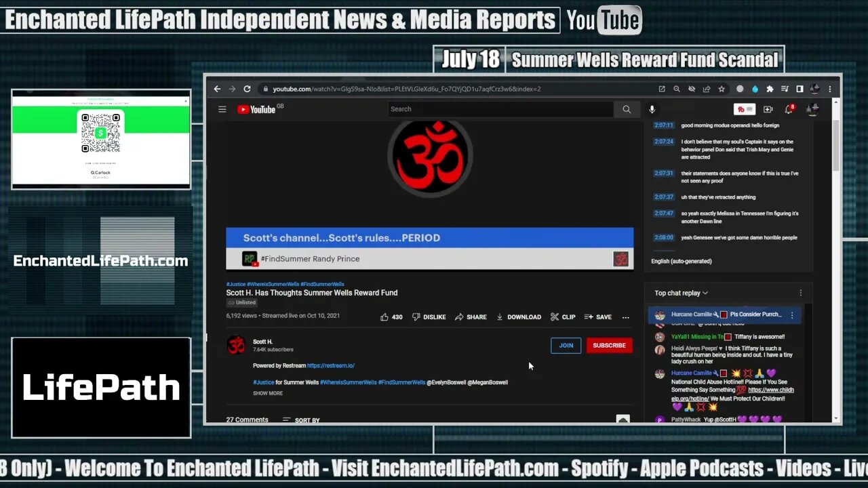
Task: Toggle the browser side panel
Action: coord(800,89)
